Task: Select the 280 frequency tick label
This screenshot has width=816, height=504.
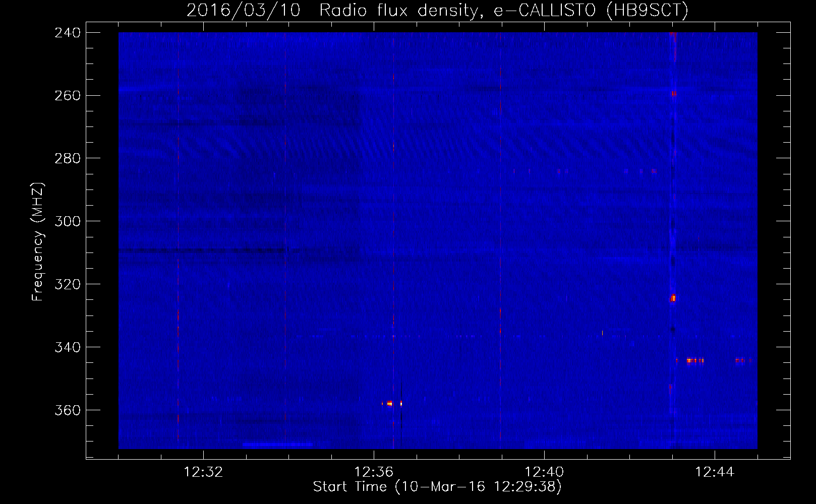Action: (x=68, y=159)
